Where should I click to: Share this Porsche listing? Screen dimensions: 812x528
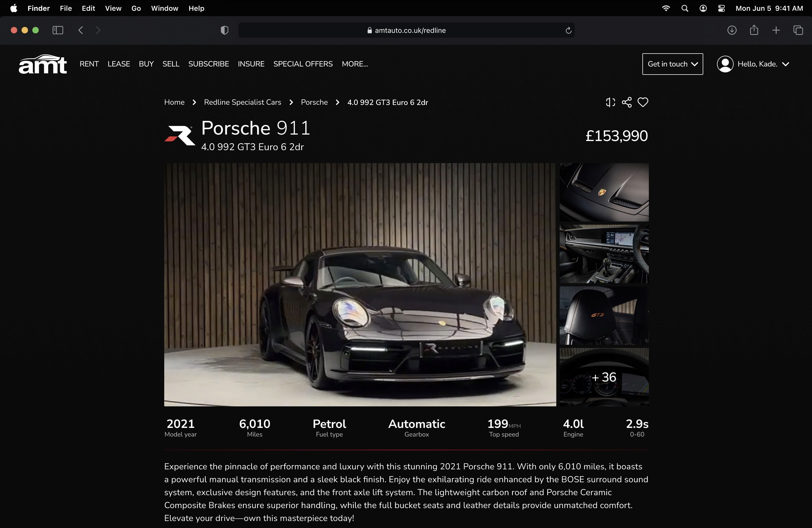click(627, 102)
